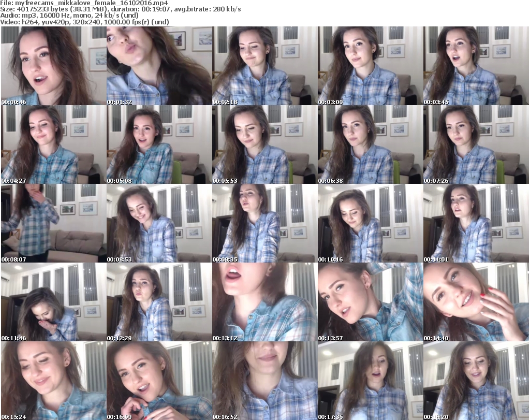Click the Video h264 info line

(x=84, y=22)
